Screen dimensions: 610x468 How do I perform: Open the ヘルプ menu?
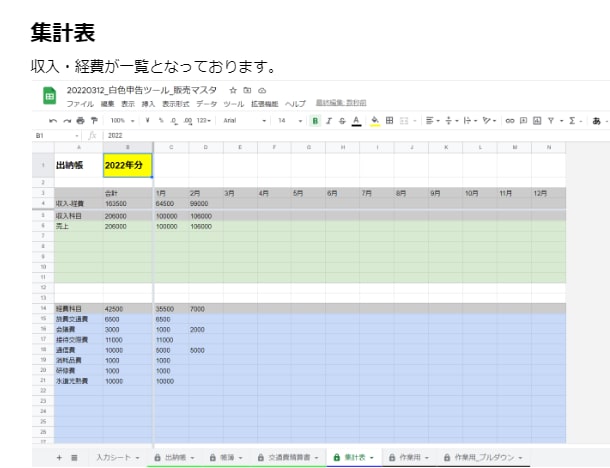[x=295, y=104]
